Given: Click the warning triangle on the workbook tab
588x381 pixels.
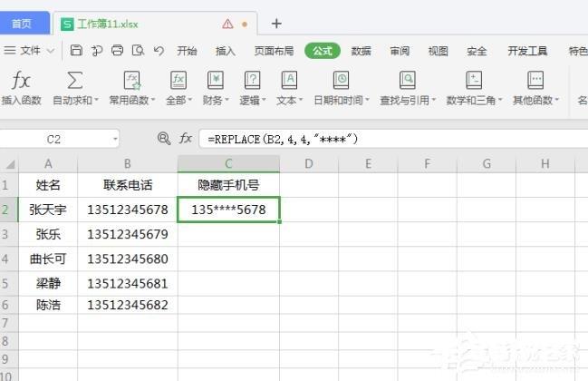Looking at the screenshot, I should coord(227,24).
